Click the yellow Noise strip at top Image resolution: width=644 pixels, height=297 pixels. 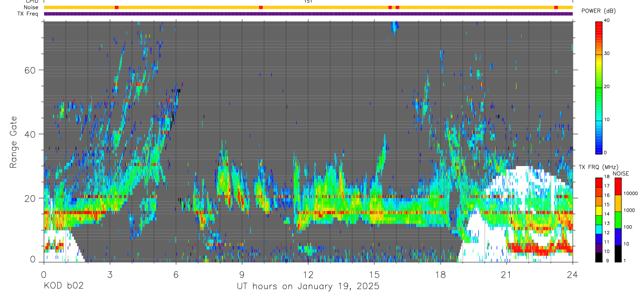click(308, 7)
